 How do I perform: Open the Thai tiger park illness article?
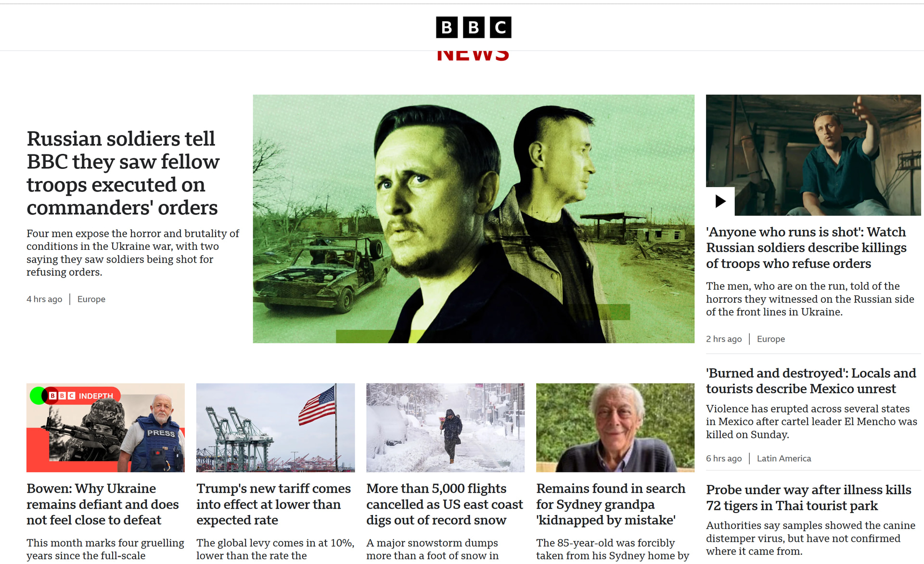tap(808, 498)
